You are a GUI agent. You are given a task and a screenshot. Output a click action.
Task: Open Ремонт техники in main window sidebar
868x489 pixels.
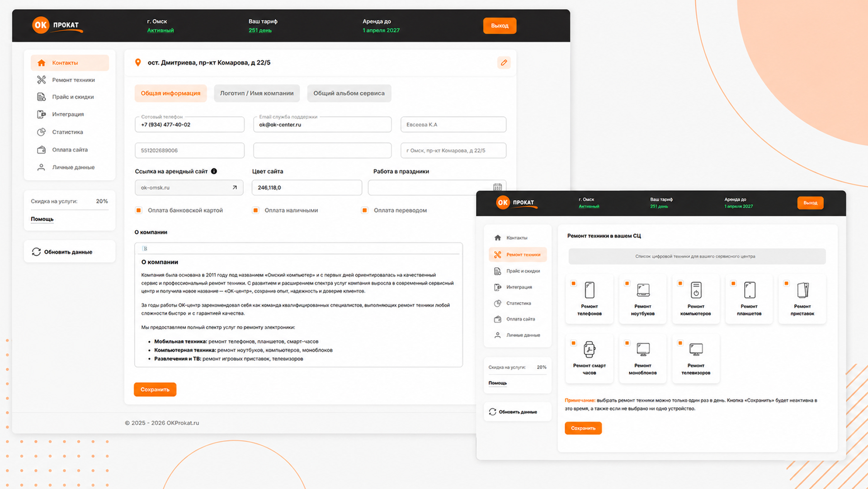(x=70, y=80)
